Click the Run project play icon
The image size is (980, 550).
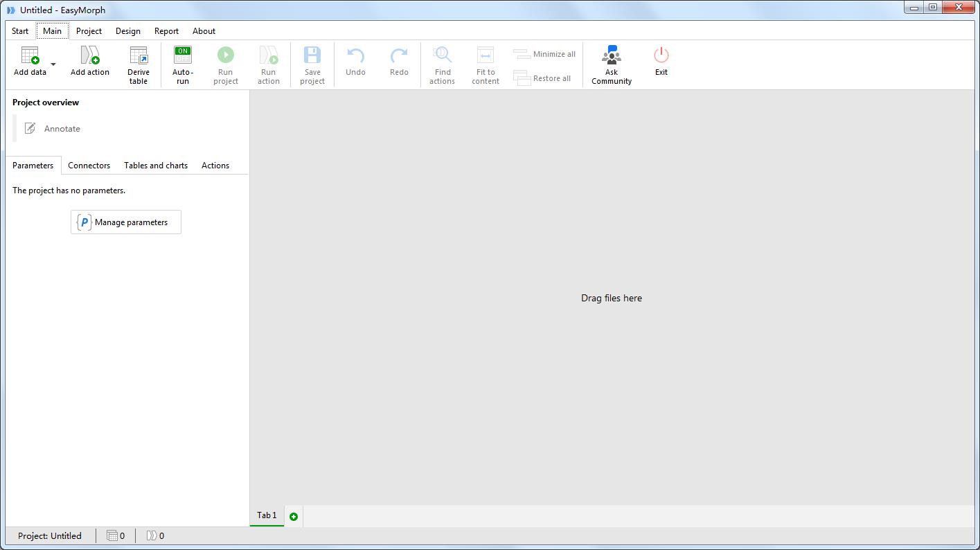click(226, 55)
